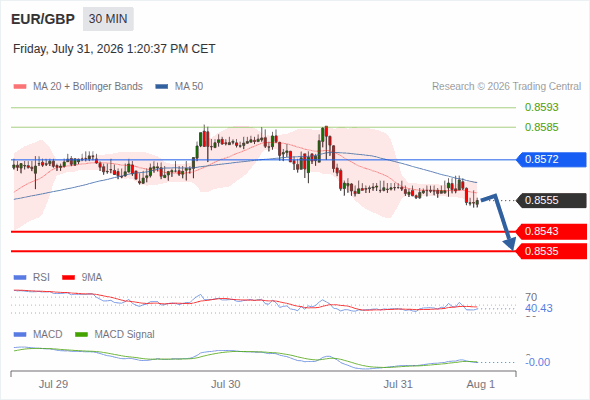Click the 0.8593 resistance level label

tap(541, 107)
